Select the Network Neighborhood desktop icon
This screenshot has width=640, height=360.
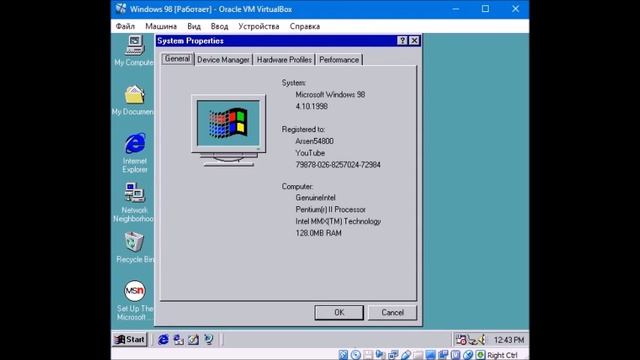pyautogui.click(x=134, y=193)
